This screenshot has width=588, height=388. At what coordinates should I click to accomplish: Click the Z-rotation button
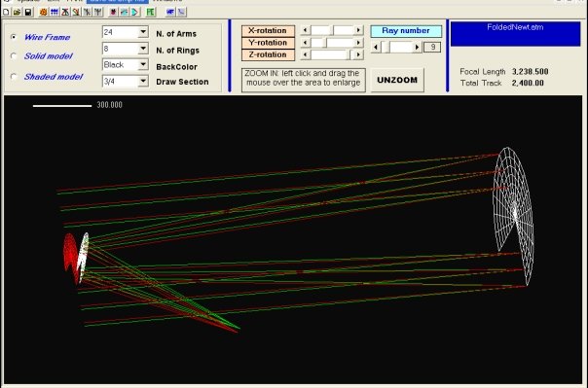tap(268, 54)
